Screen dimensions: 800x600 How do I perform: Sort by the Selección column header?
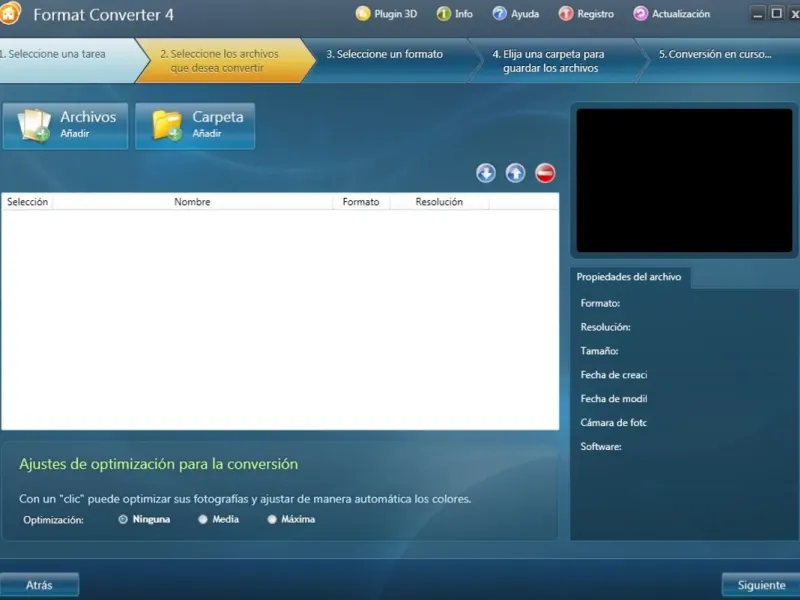click(x=27, y=202)
